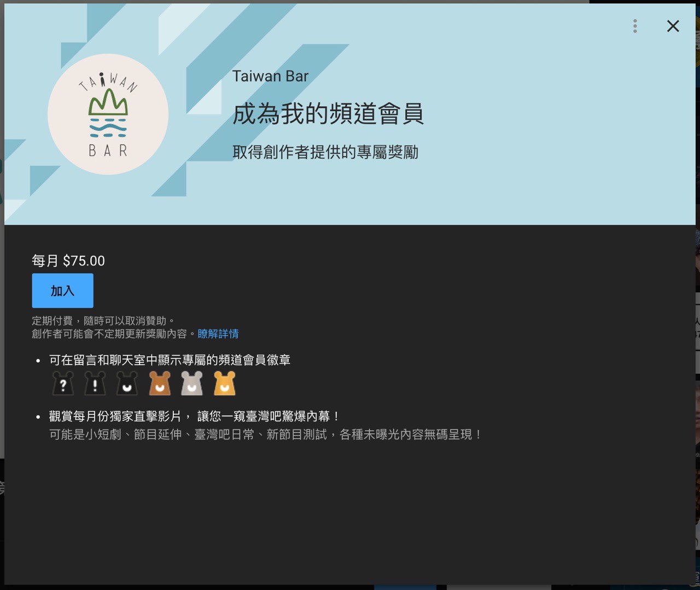700x590 pixels.
Task: Click the black exclamation mark bear badge
Action: tap(95, 383)
